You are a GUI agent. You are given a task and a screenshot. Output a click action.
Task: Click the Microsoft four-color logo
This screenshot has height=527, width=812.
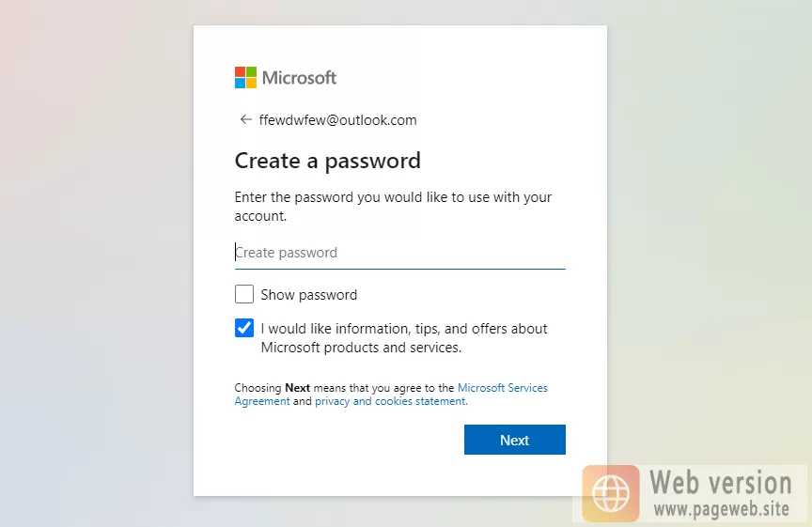(245, 78)
